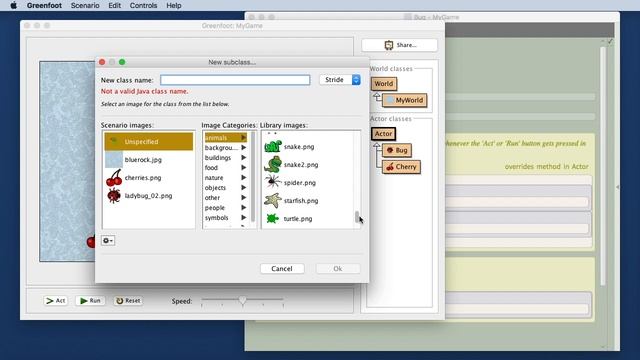This screenshot has height=360, width=640.
Task: Choose the food image category
Action: (x=226, y=167)
